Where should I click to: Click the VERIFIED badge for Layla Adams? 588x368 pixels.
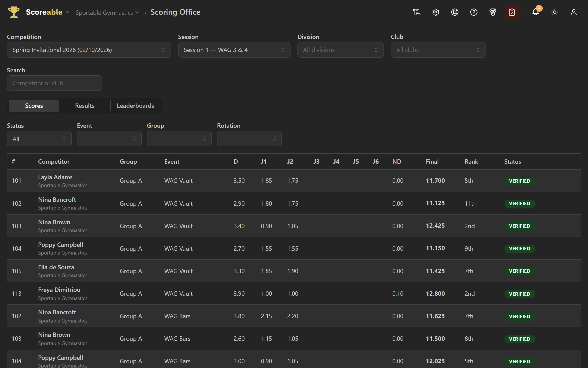pos(519,181)
